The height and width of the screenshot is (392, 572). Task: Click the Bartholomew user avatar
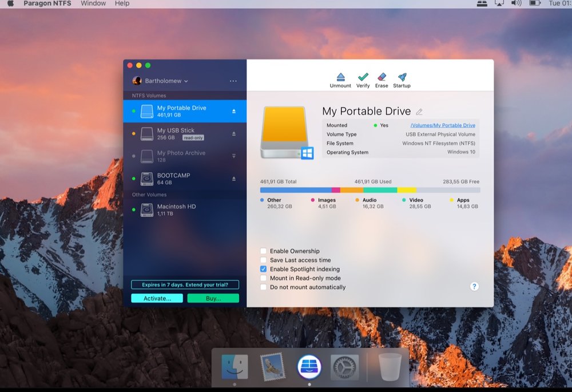pos(137,81)
